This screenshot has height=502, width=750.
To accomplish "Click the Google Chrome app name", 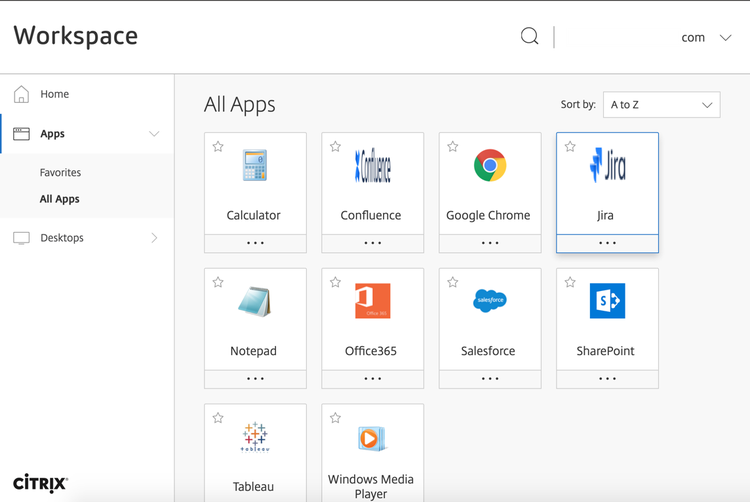I will [x=488, y=216].
